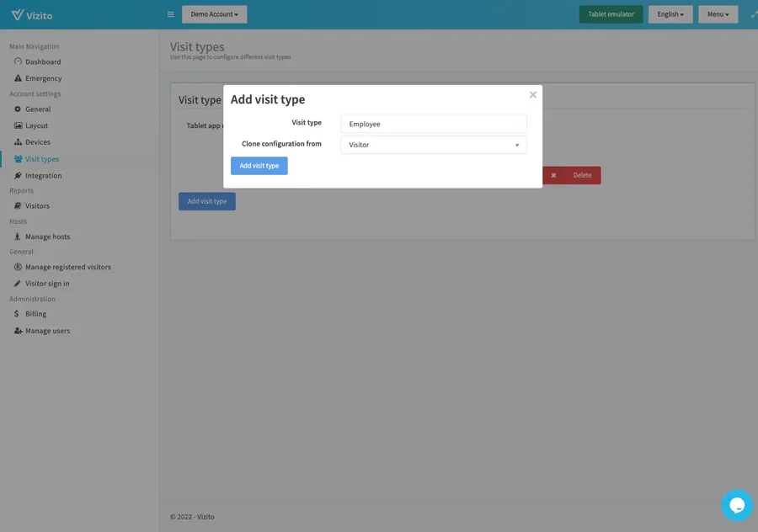Open General account settings
Image resolution: width=758 pixels, height=532 pixels.
point(18,109)
